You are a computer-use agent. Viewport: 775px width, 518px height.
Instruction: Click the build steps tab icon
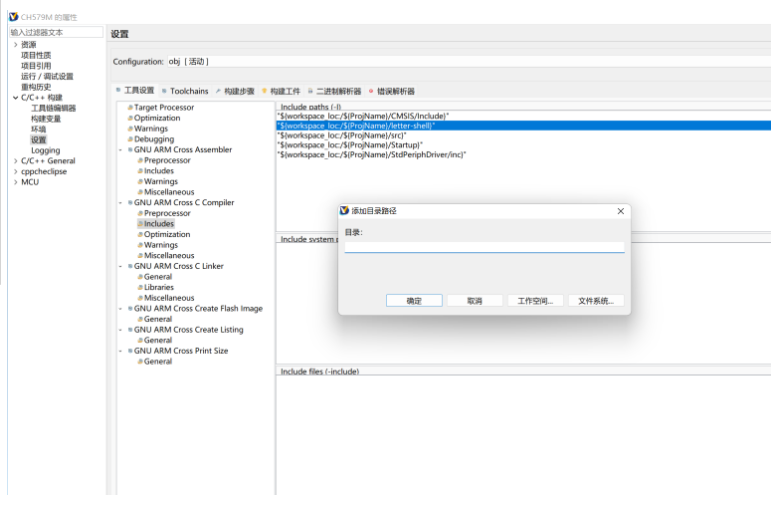218,91
